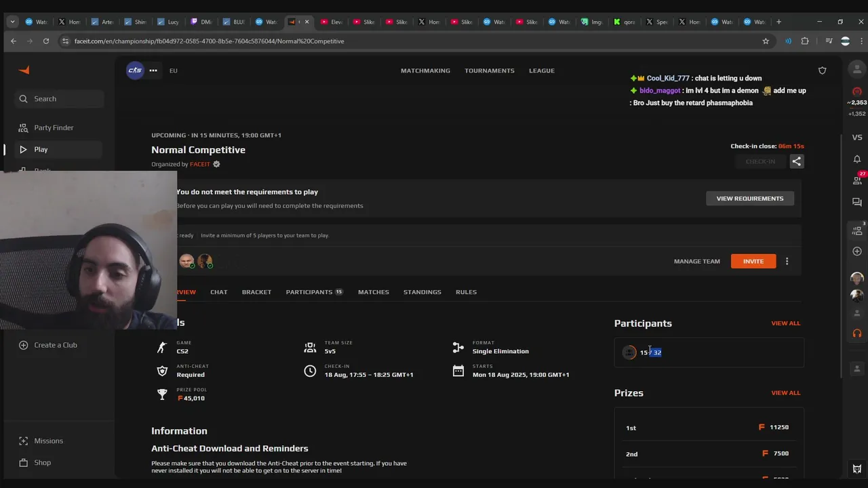Open the Shop from the sidebar
Screen dimensions: 868x488
[x=42, y=462]
